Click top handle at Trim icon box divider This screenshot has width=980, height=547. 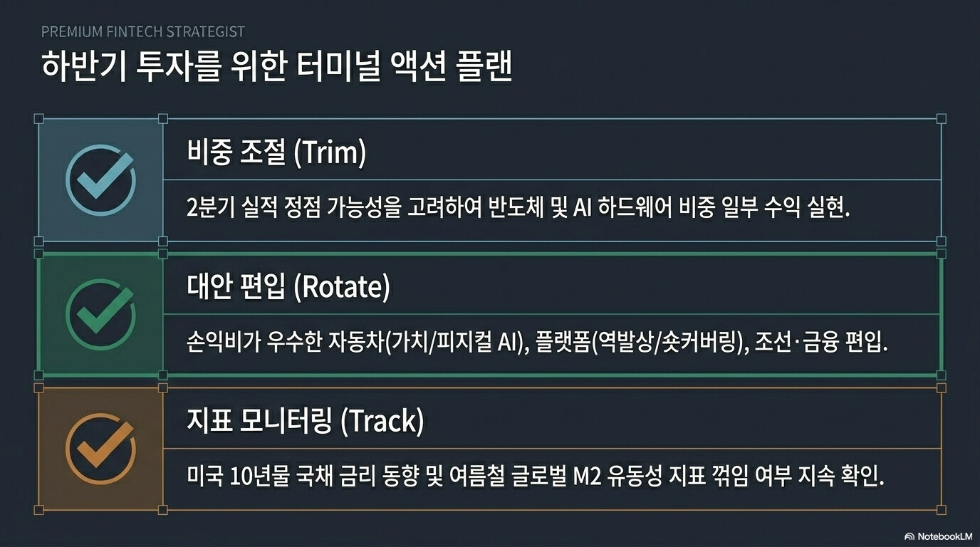tap(163, 119)
